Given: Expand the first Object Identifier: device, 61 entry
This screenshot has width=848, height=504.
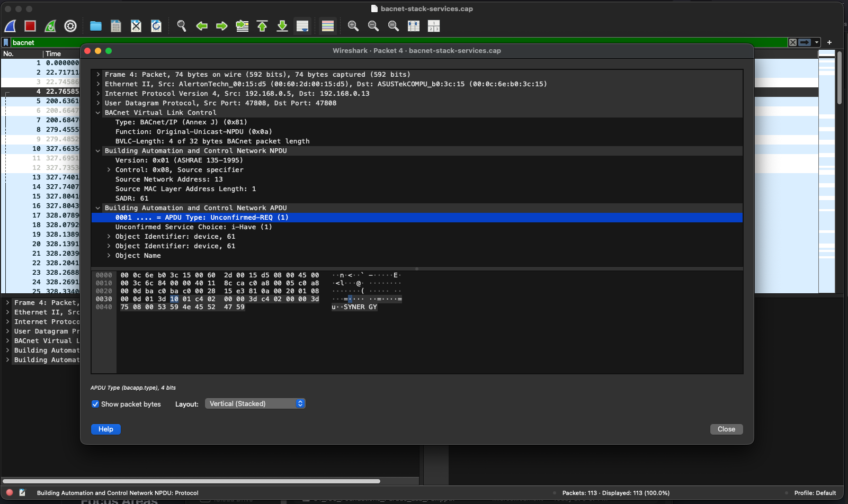Looking at the screenshot, I should [109, 236].
